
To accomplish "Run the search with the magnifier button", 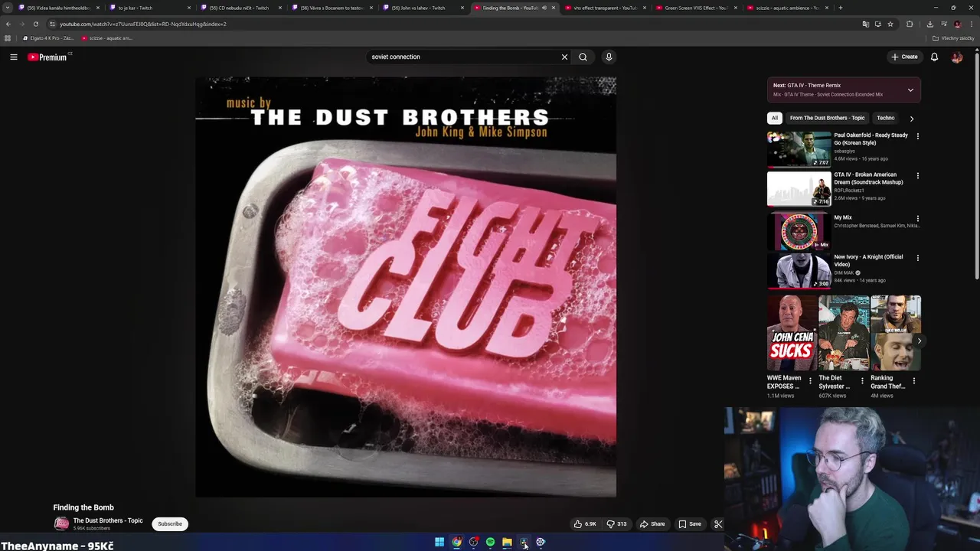I will (583, 57).
